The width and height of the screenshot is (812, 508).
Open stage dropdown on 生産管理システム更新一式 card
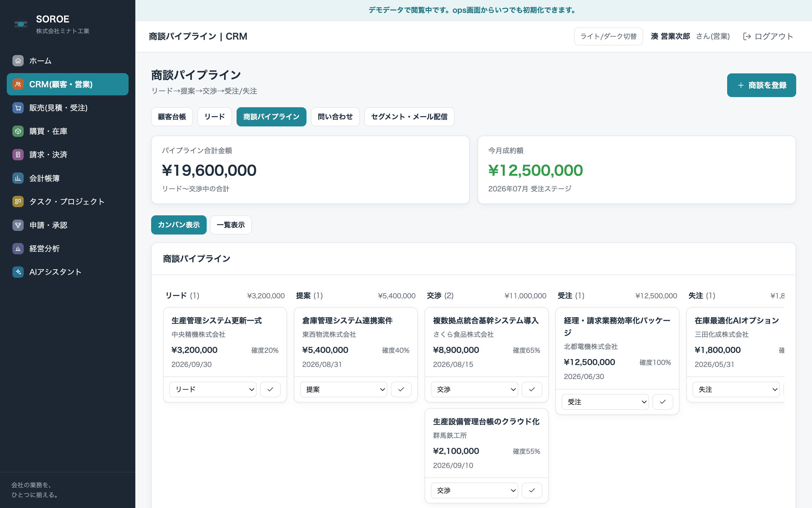click(x=213, y=389)
